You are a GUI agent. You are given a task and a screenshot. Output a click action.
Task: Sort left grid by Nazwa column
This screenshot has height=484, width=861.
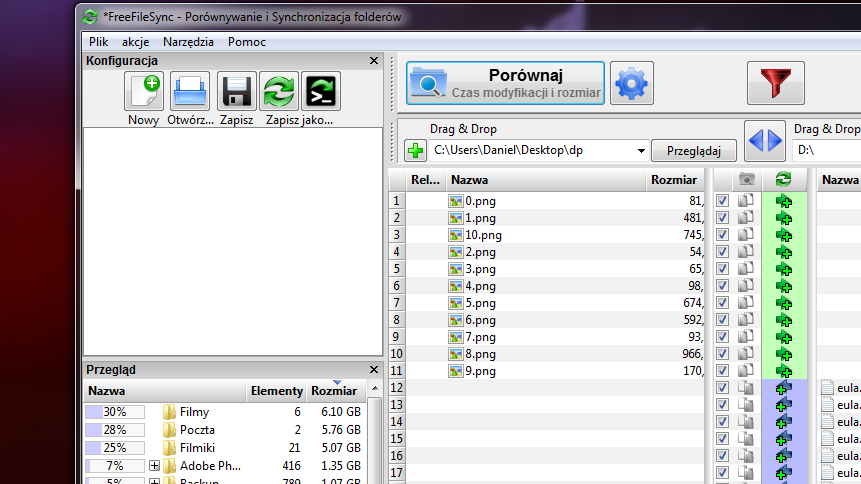(546, 180)
